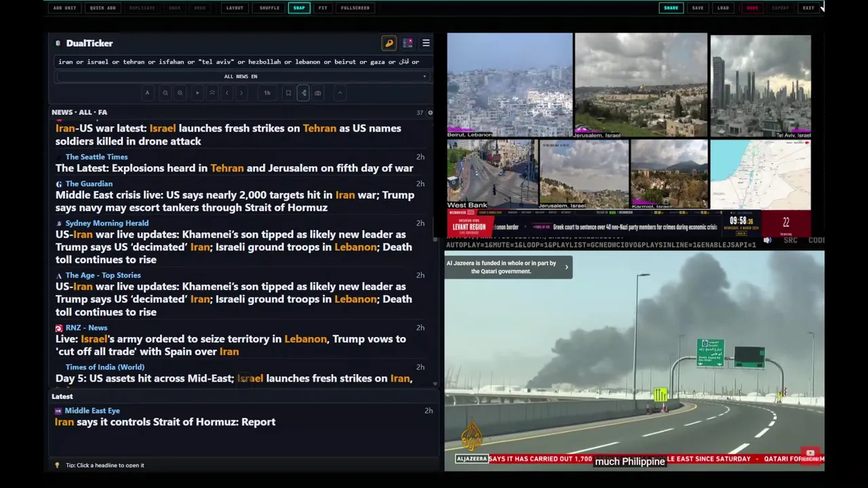The height and width of the screenshot is (488, 868).
Task: Click the speaker volume icon under camera grid
Action: 768,240
